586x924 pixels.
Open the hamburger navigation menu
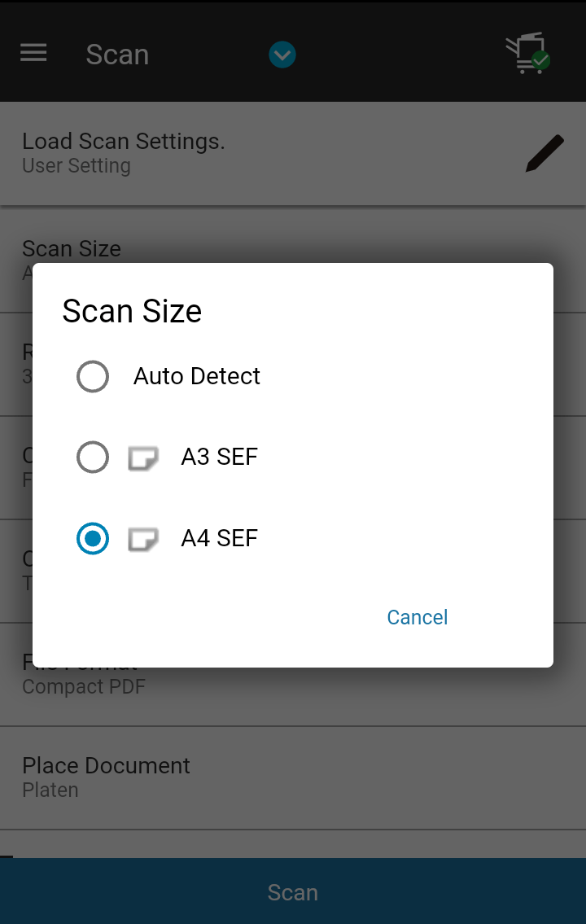(33, 54)
